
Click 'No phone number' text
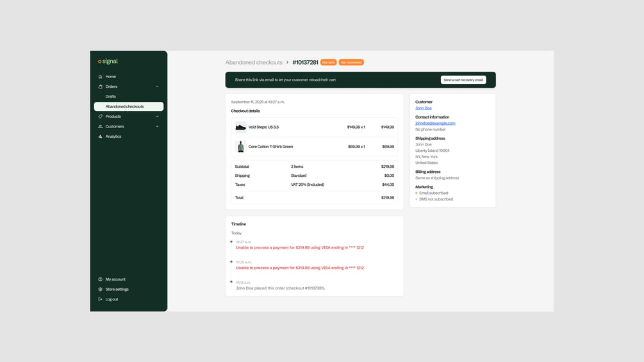pos(431,129)
